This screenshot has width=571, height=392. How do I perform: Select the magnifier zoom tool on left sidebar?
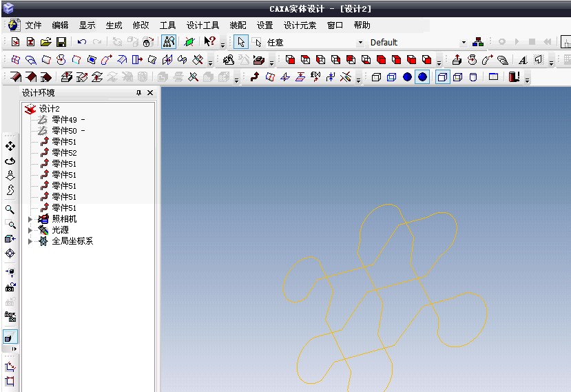(10, 209)
